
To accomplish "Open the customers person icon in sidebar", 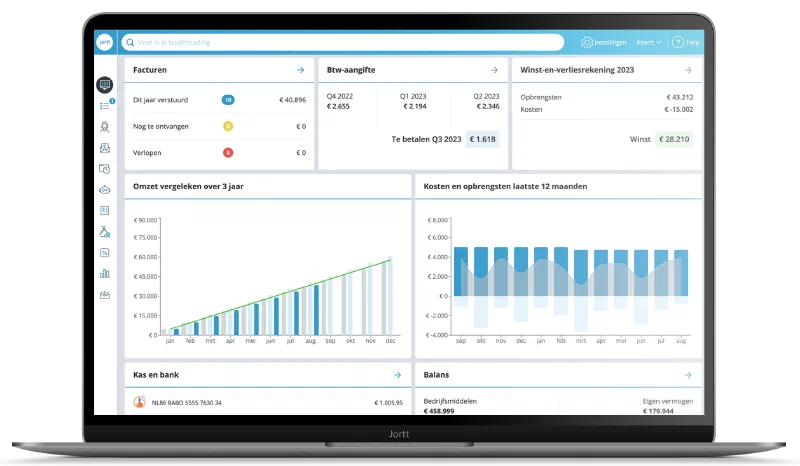I will [105, 127].
